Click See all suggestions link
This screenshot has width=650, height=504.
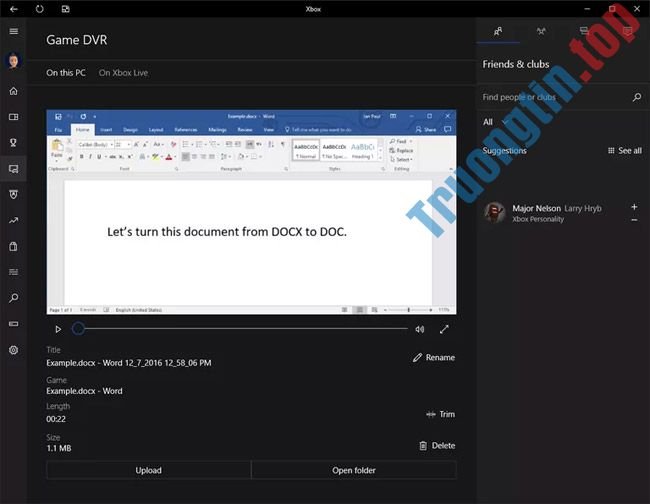[625, 150]
